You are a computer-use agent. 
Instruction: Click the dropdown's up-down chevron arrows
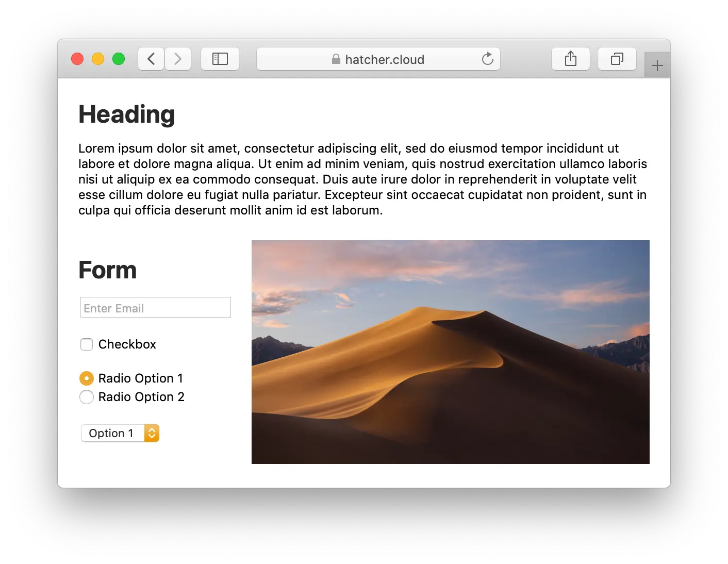(x=151, y=433)
